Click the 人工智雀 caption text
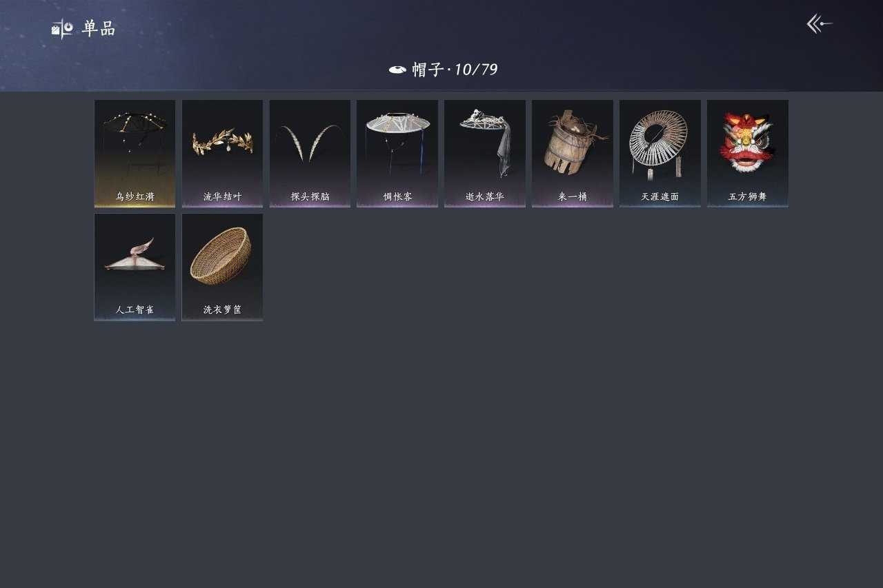This screenshot has width=883, height=588. coord(135,310)
